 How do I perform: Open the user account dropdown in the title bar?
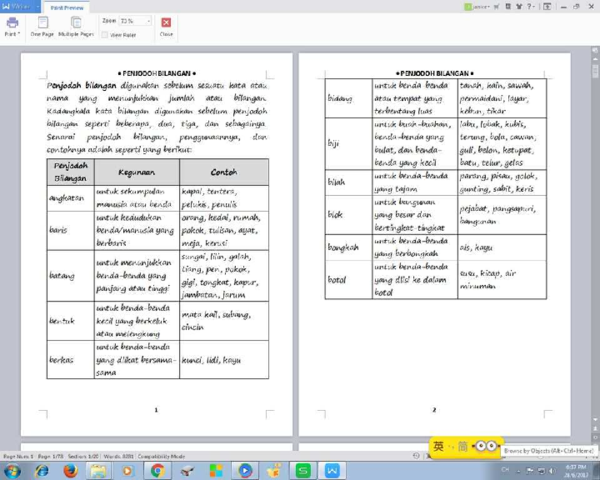click(x=477, y=7)
